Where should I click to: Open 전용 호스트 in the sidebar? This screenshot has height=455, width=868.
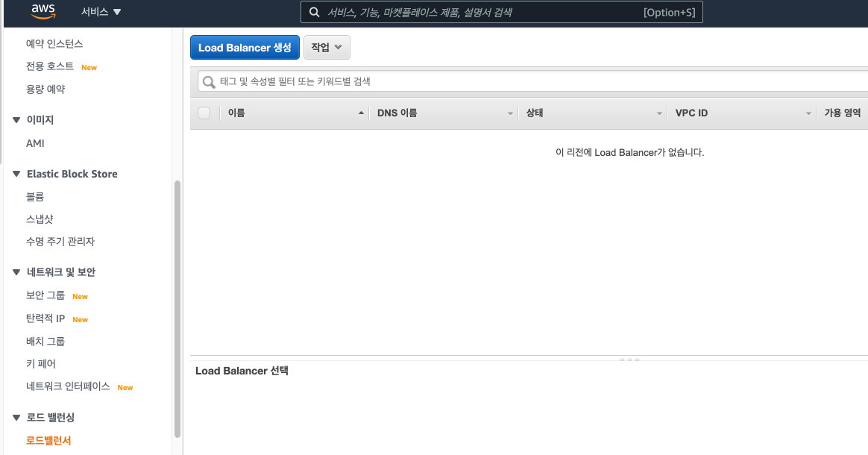[50, 66]
